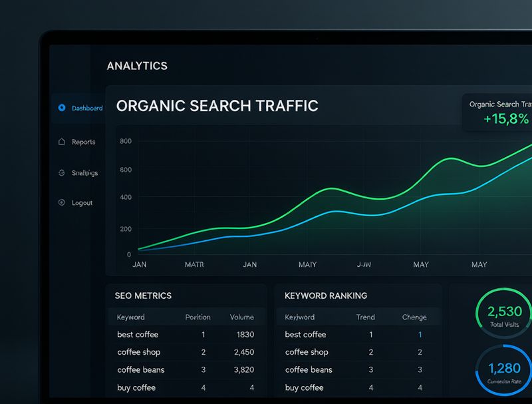The width and height of the screenshot is (532, 404).
Task: Click the 2,450 volume value
Action: pos(244,352)
